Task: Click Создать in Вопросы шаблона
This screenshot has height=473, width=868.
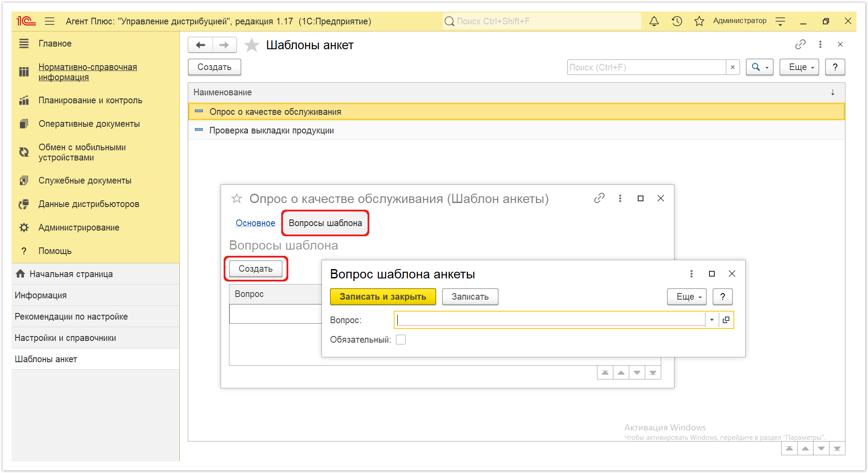Action: point(256,269)
